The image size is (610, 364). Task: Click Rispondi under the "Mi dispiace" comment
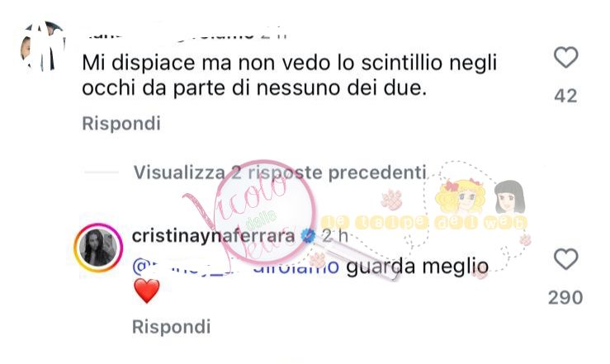click(x=121, y=124)
